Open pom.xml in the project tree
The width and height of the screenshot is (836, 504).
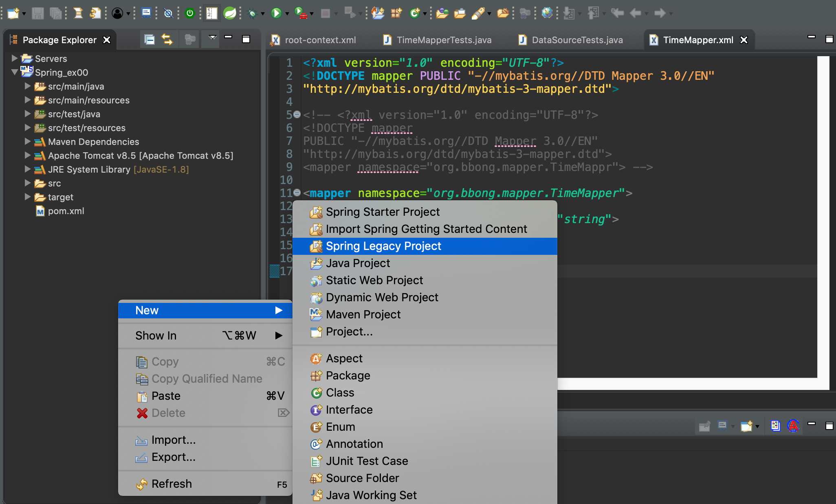pyautogui.click(x=66, y=211)
